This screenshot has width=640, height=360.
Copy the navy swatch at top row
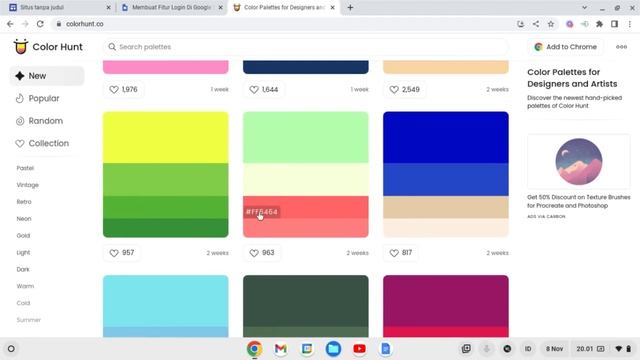pyautogui.click(x=306, y=67)
